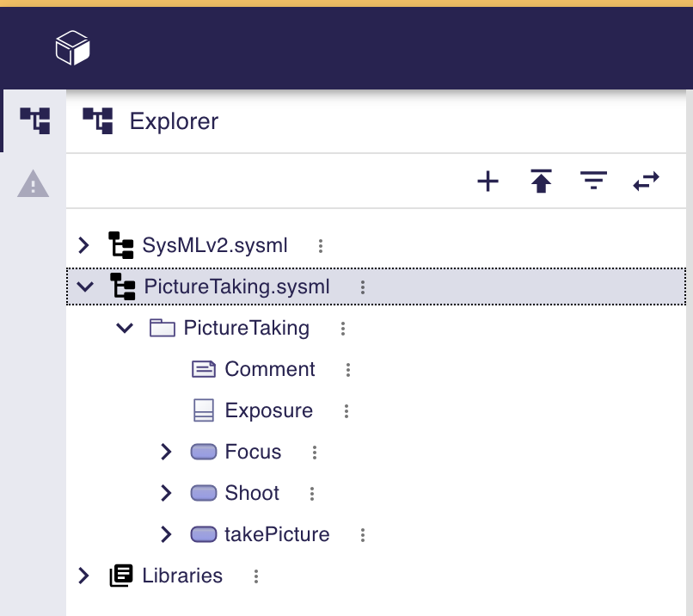Open the Explorer panel sidebar icon
The height and width of the screenshot is (616, 693).
(34, 120)
